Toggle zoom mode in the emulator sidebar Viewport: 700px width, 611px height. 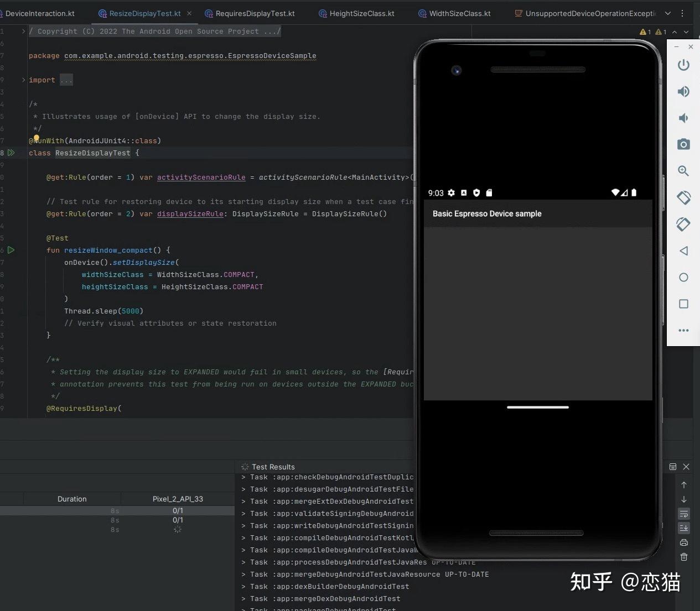tap(683, 171)
